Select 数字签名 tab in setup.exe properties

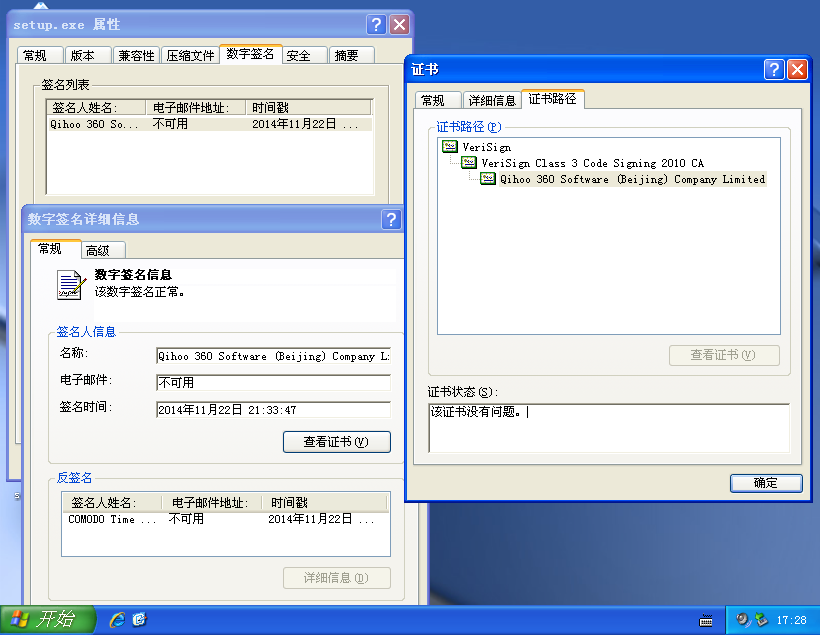(250, 54)
